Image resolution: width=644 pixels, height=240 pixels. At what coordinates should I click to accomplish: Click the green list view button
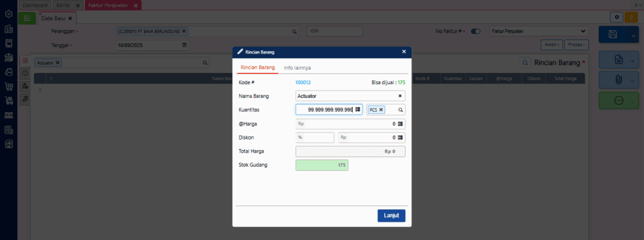27,18
